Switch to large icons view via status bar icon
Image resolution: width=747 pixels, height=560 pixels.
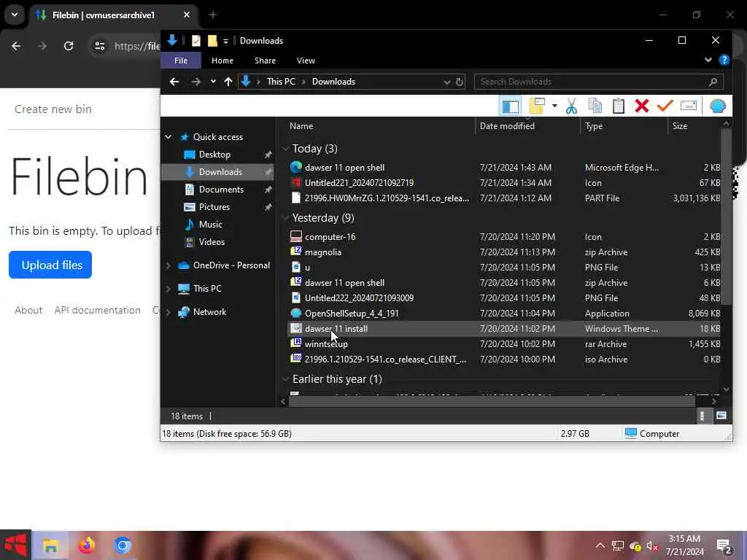(x=721, y=416)
